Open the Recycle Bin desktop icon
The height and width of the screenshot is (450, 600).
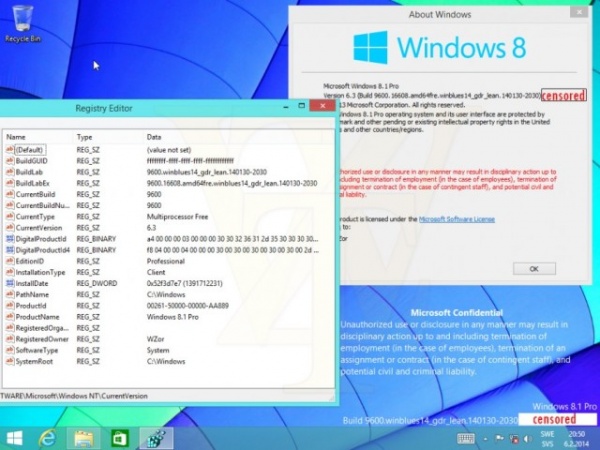[x=21, y=22]
